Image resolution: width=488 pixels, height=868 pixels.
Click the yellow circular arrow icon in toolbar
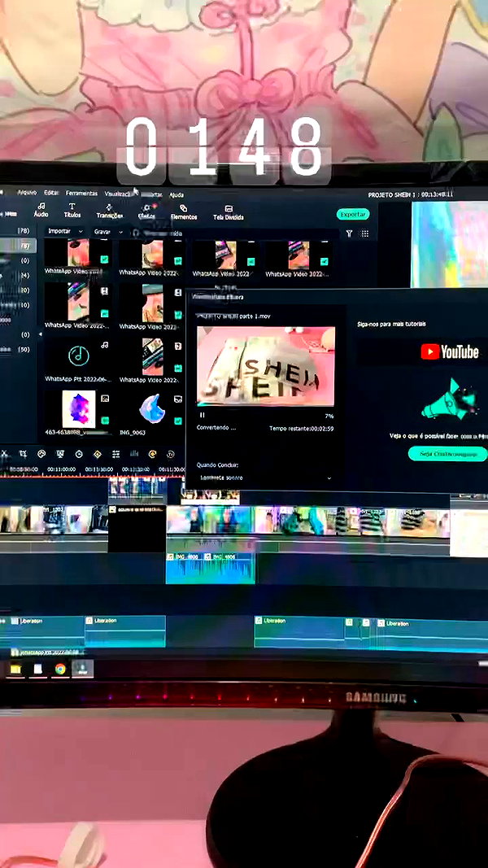(x=152, y=454)
